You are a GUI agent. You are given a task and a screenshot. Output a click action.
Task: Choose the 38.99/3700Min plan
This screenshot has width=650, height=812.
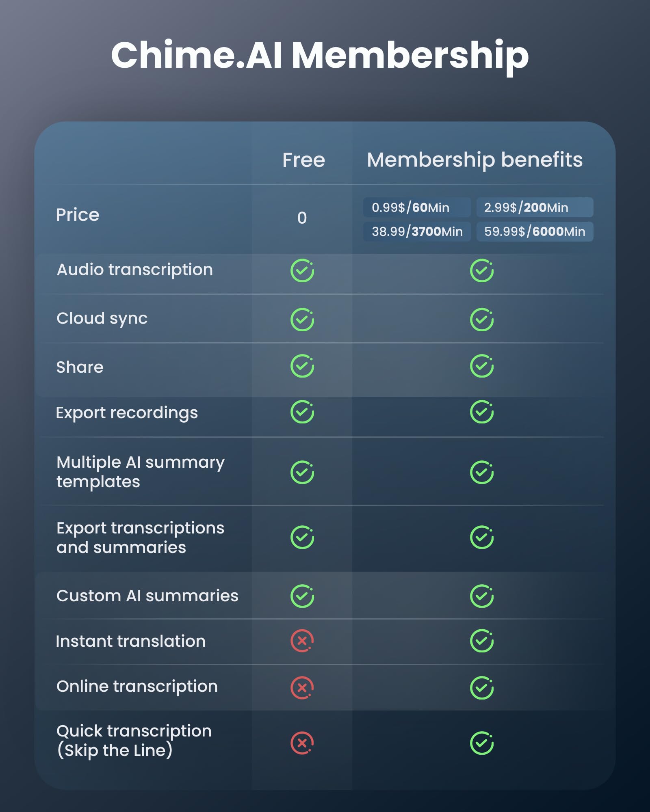coord(417,231)
